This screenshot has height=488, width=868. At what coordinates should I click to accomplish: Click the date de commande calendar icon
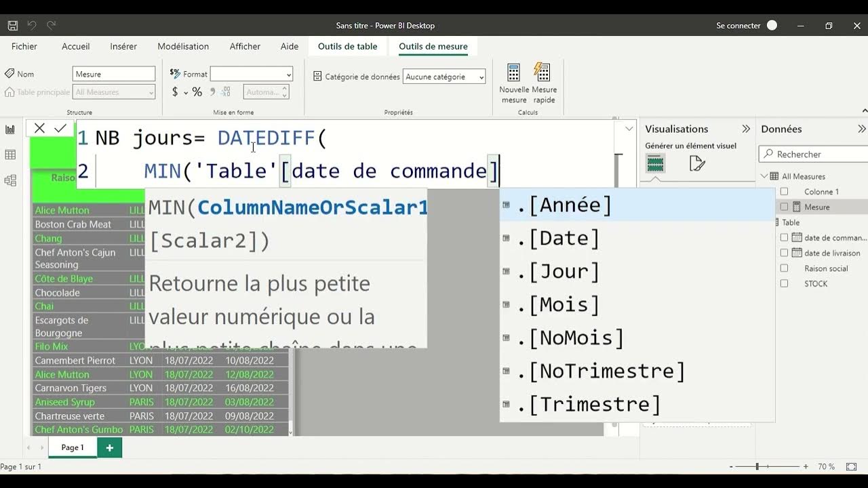pyautogui.click(x=797, y=238)
